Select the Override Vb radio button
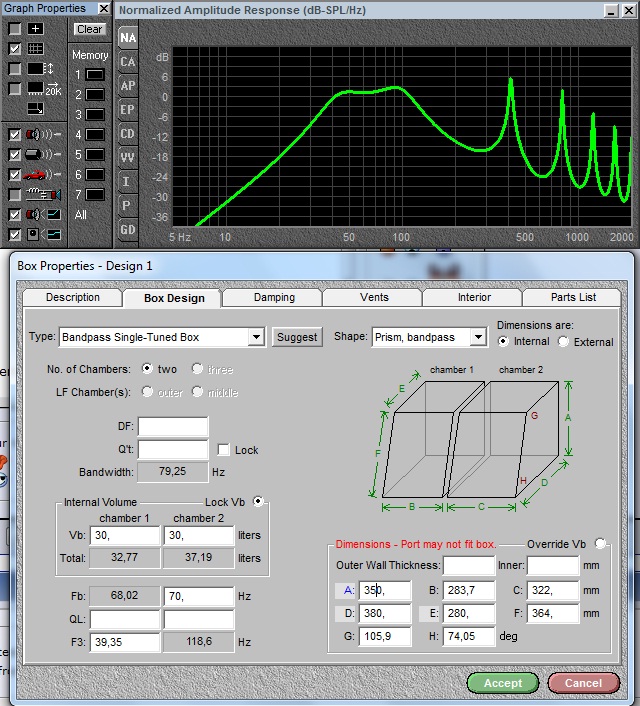The height and width of the screenshot is (706, 640). click(600, 543)
